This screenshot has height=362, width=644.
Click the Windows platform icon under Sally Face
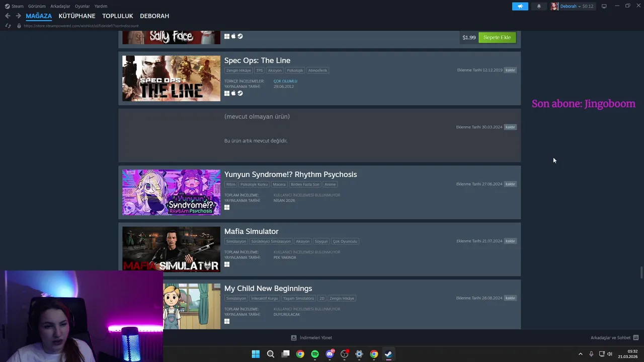227,36
